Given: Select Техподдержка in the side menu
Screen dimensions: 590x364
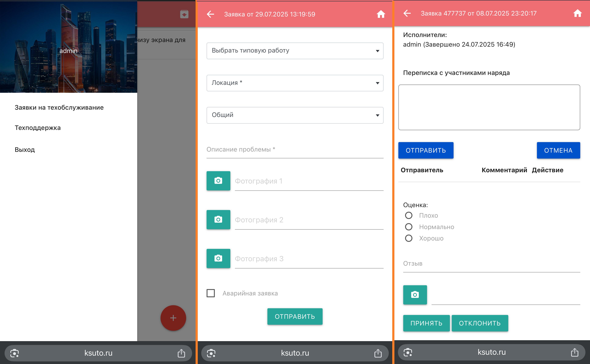Looking at the screenshot, I should point(38,128).
